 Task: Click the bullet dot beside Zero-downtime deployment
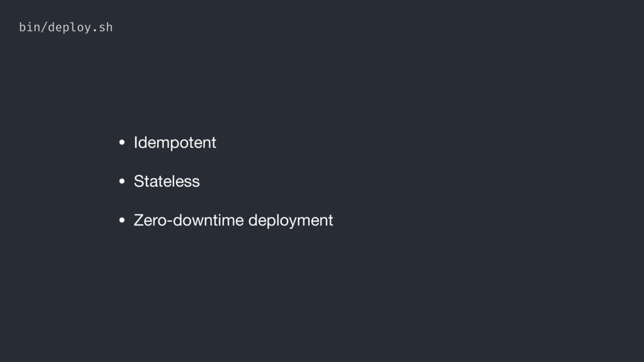click(x=122, y=220)
